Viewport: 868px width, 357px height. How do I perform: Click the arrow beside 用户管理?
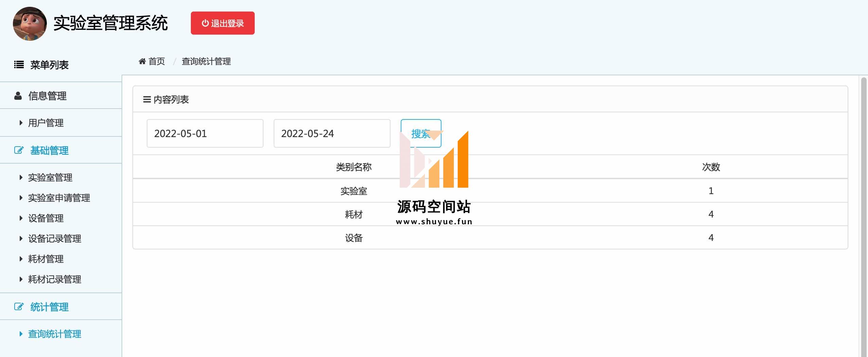click(x=21, y=123)
